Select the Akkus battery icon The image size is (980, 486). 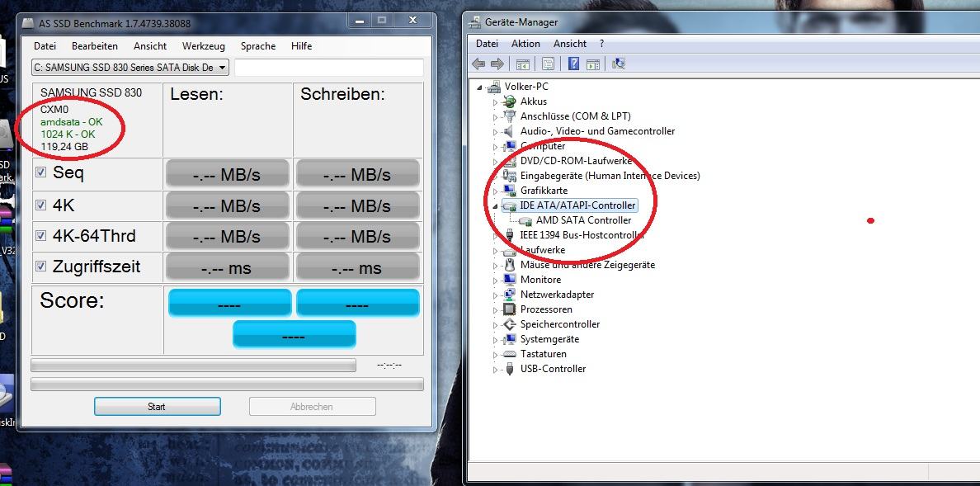[509, 101]
